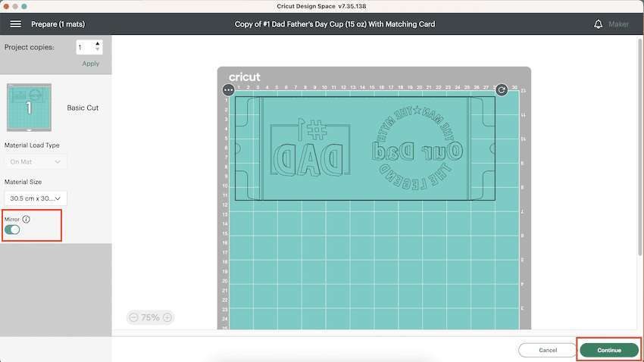
Task: Zoom out with the minus icon
Action: 133,317
